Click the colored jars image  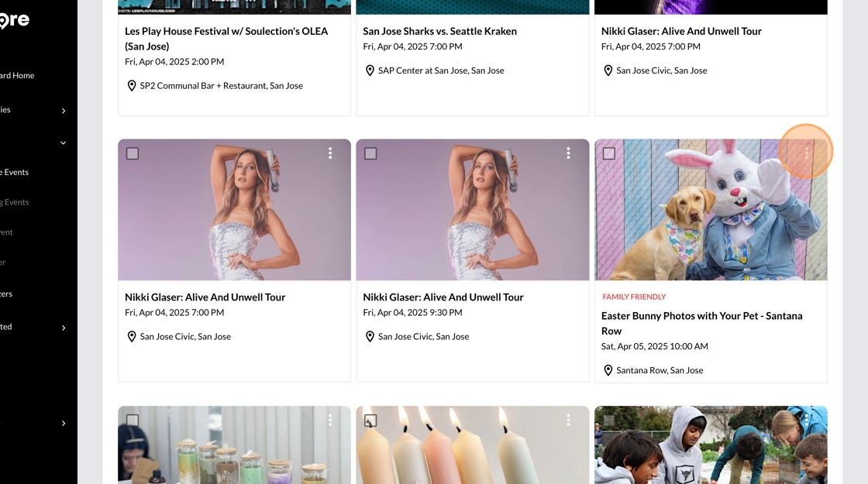pos(234,445)
